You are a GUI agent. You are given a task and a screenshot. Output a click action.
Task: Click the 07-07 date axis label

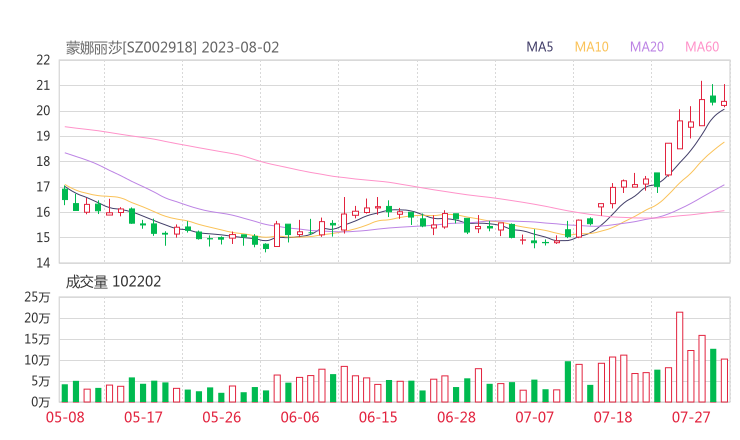(x=534, y=417)
